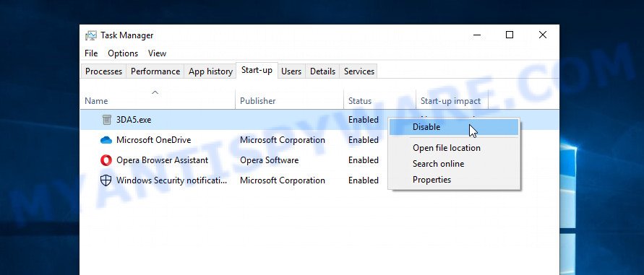
Task: Click the Task Manager title bar icon
Action: 91,35
